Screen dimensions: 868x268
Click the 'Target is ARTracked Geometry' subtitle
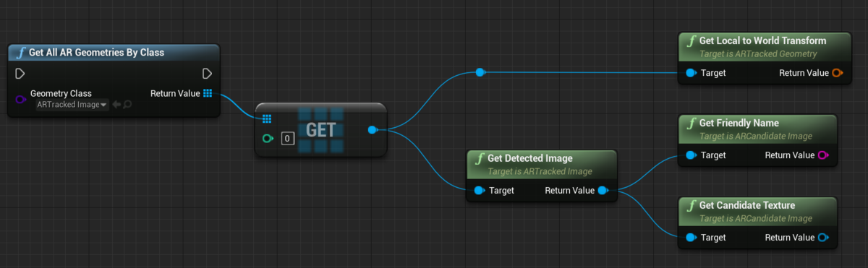[758, 53]
